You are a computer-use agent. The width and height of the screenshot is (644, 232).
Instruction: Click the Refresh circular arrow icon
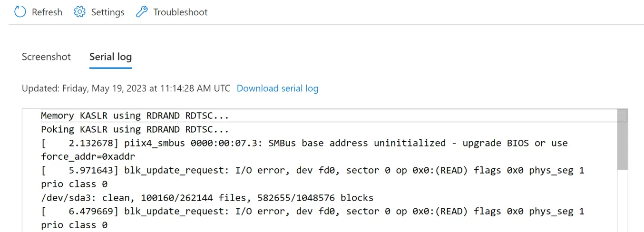pos(20,12)
